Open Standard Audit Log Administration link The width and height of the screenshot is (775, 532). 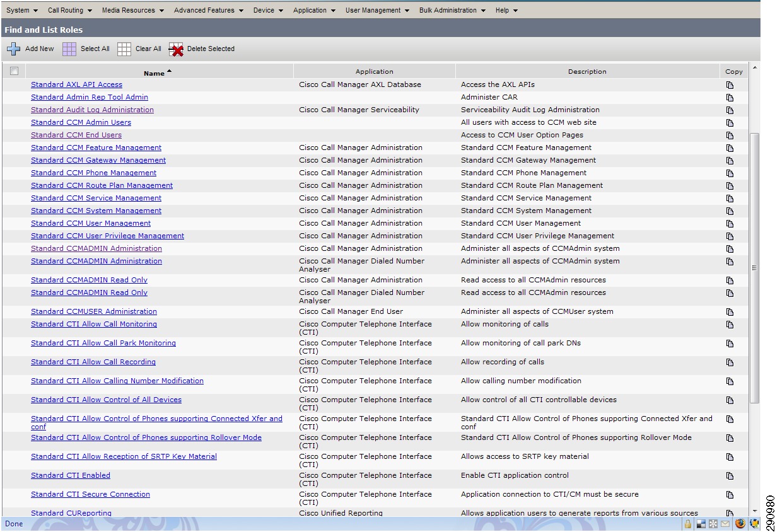click(x=92, y=110)
